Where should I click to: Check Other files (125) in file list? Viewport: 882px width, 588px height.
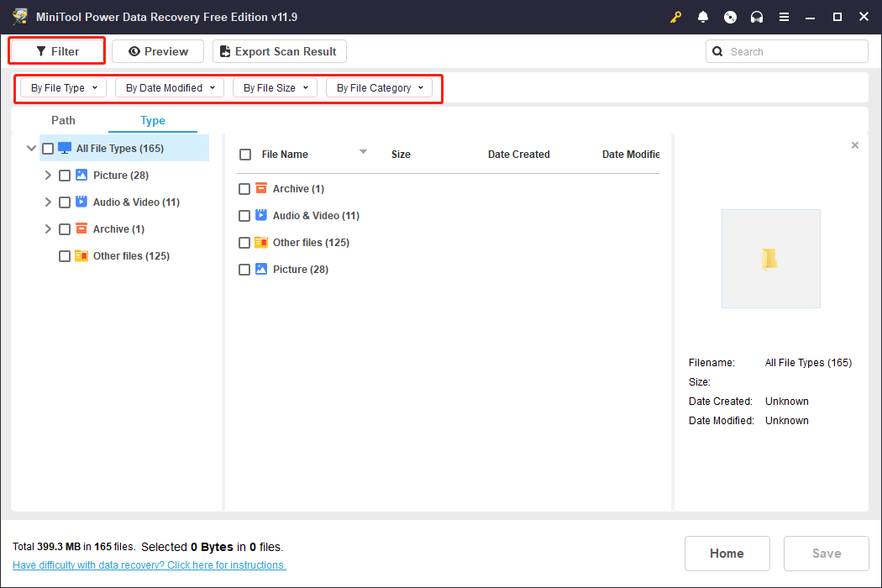pyautogui.click(x=244, y=243)
